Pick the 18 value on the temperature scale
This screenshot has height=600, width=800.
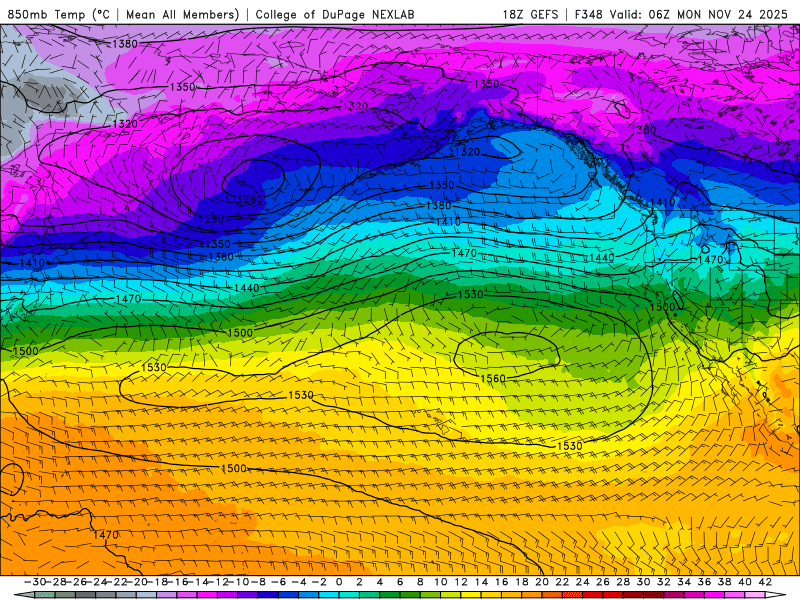[521, 582]
